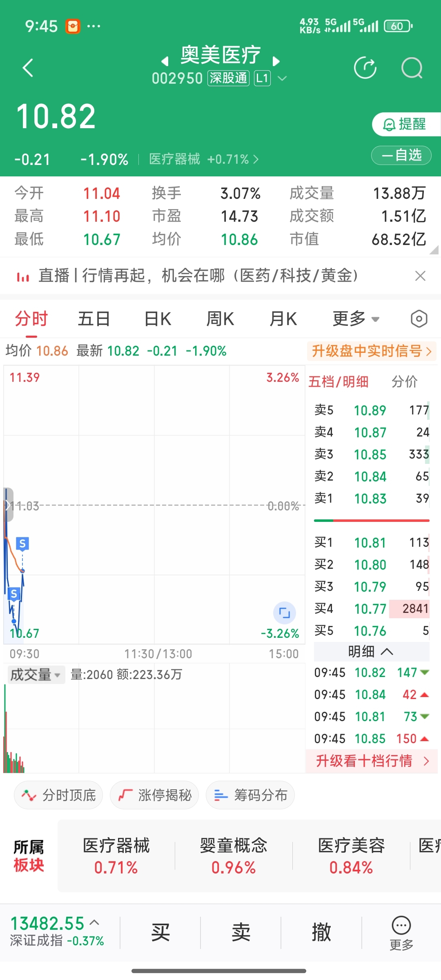
Task: Select 买1 price 10.81 row
Action: (372, 542)
